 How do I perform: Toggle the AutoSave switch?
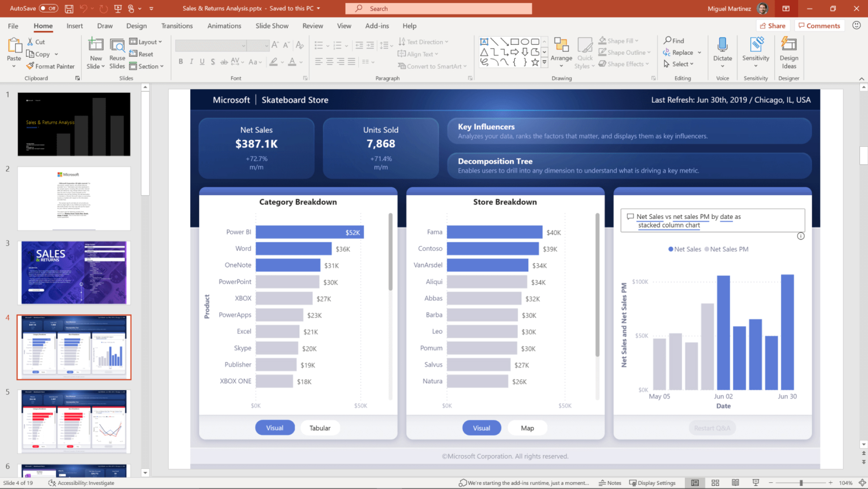48,9
